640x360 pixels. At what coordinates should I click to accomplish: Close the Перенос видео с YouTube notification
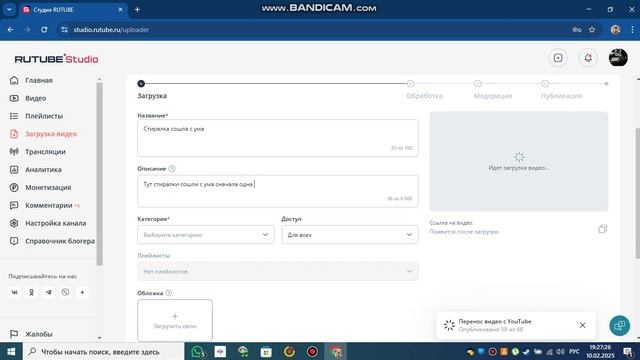tap(582, 325)
